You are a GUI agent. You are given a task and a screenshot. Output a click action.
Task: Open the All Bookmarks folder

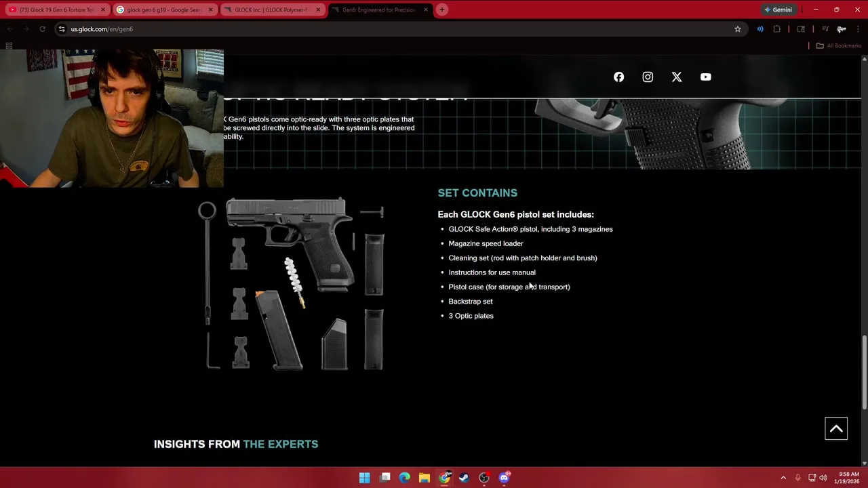[838, 45]
